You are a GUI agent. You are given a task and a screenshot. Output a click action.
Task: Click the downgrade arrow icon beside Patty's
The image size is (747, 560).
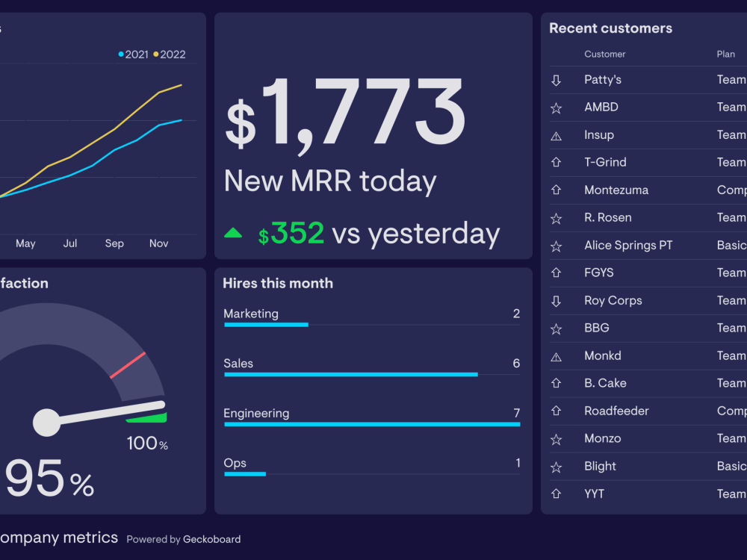556,80
